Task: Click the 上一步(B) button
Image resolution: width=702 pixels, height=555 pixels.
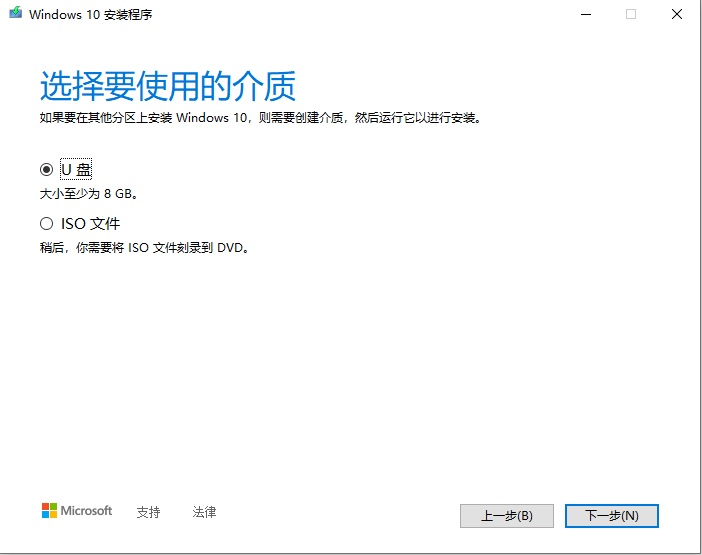Action: [x=507, y=516]
